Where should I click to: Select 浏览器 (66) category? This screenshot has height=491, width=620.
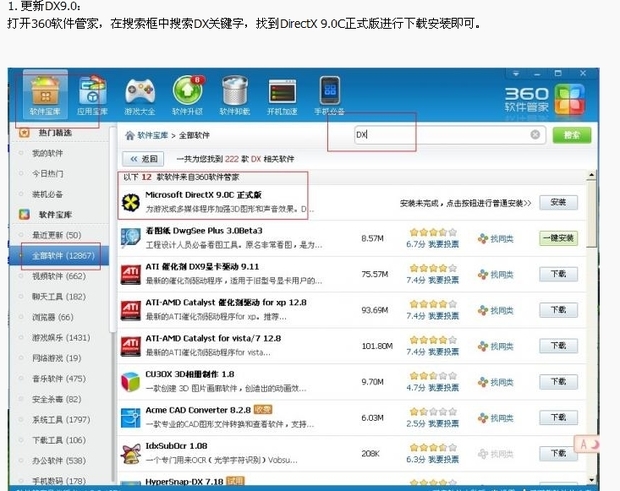coord(53,317)
